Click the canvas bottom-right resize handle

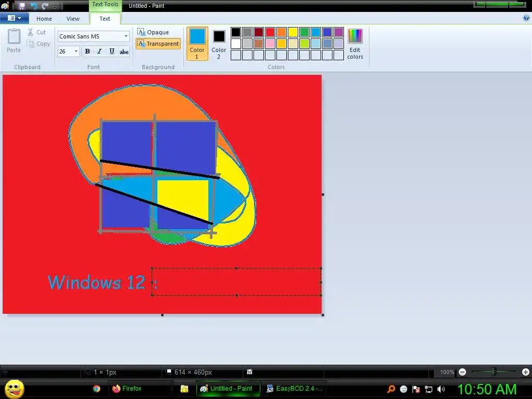pos(323,315)
